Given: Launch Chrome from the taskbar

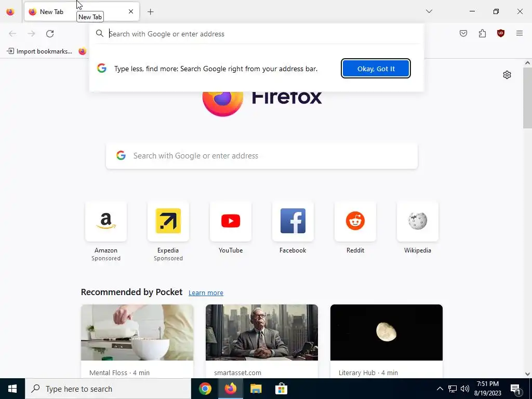Looking at the screenshot, I should [x=205, y=389].
